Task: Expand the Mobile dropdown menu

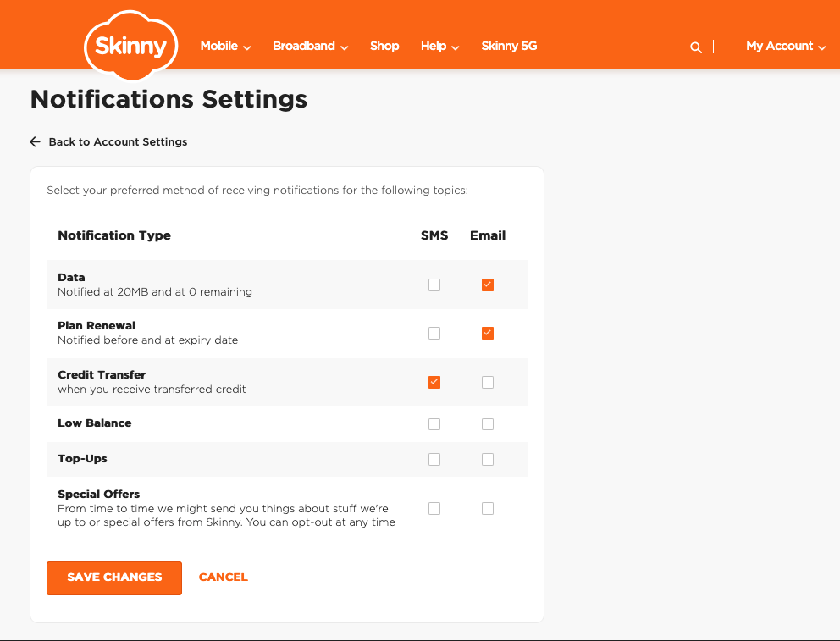Action: 225,47
